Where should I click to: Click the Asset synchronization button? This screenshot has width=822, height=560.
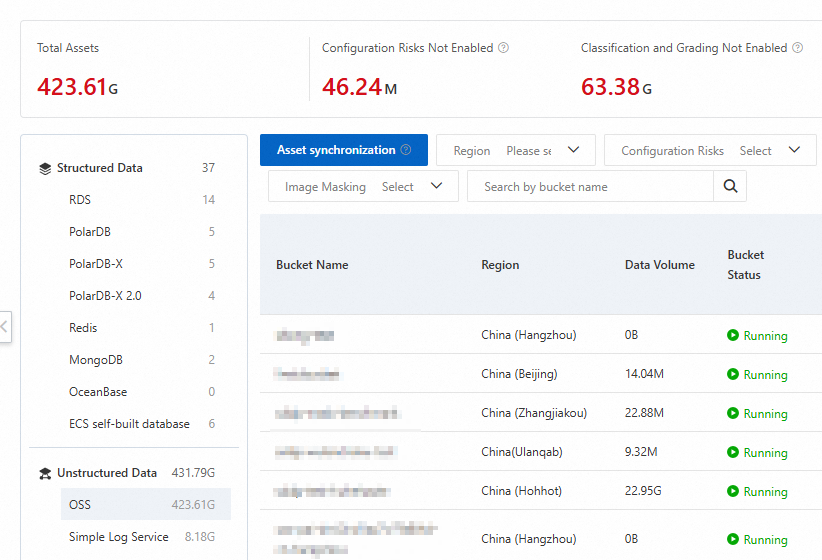336,150
